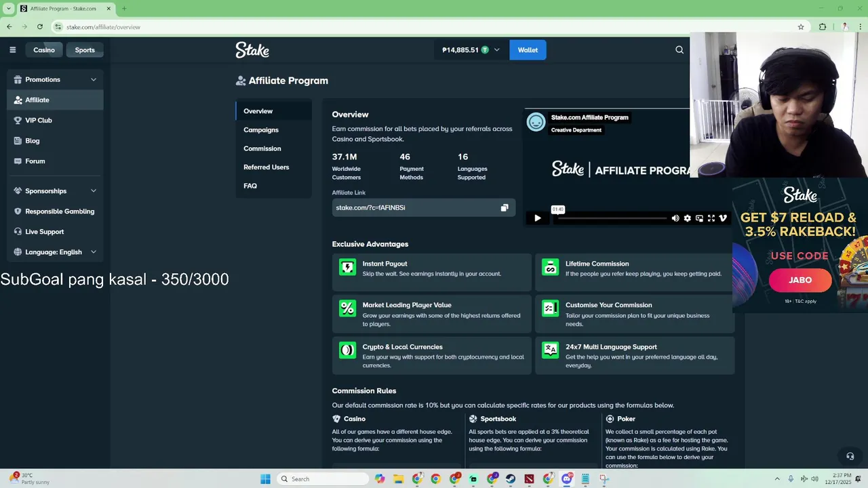Go to Blog in the sidebar
Image resolution: width=868 pixels, height=488 pixels.
point(55,140)
